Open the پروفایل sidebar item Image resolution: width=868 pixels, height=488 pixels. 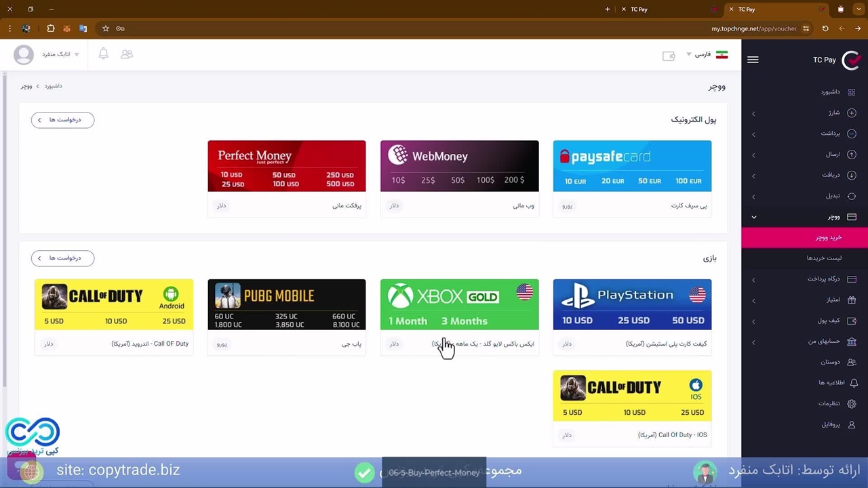point(831,424)
